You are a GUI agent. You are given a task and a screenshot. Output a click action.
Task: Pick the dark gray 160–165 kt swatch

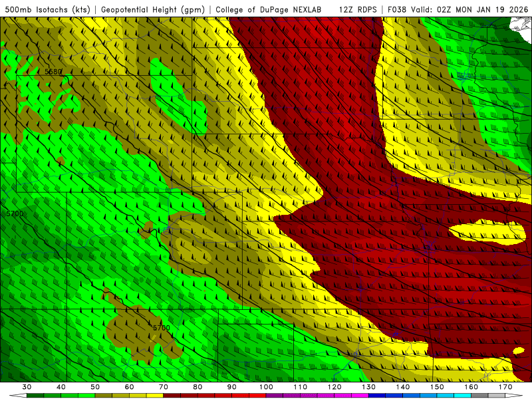point(479,396)
